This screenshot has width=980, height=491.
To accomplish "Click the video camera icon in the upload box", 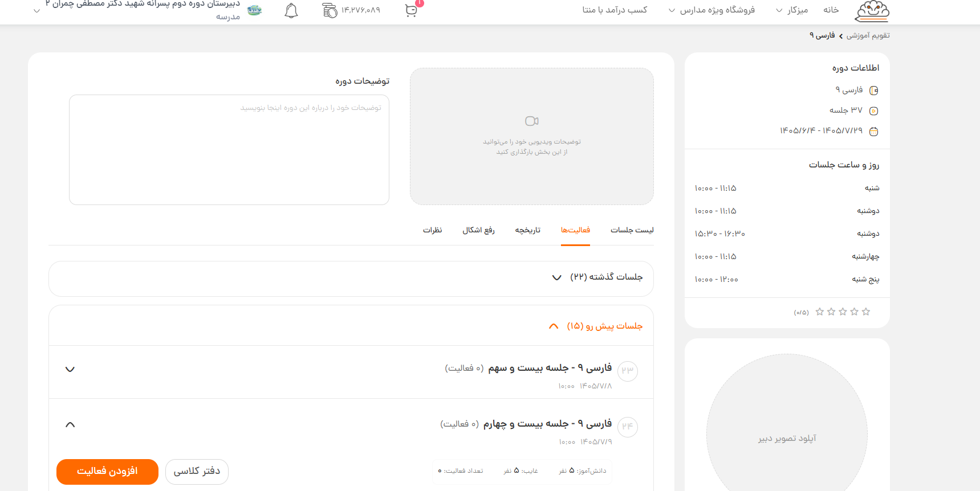I will tap(532, 121).
